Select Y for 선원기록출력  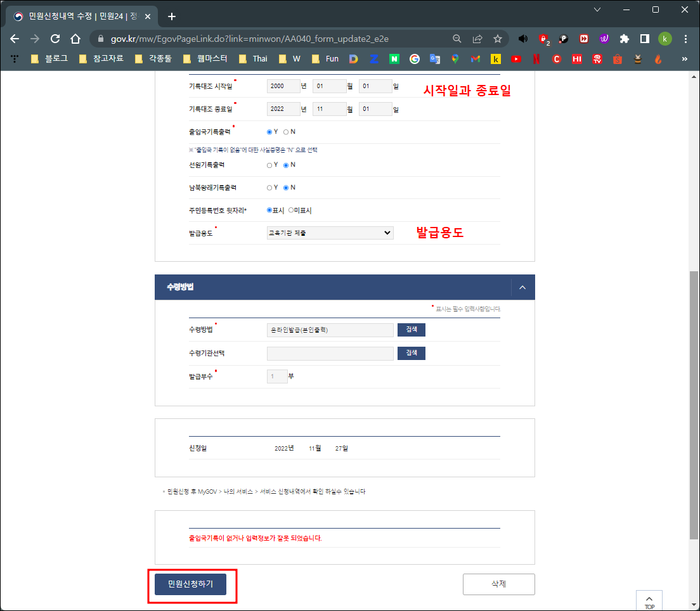269,165
